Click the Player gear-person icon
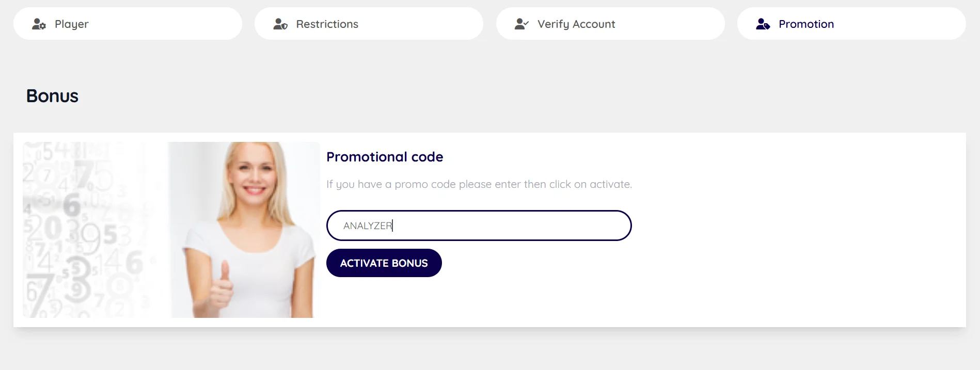The image size is (980, 370). click(39, 24)
